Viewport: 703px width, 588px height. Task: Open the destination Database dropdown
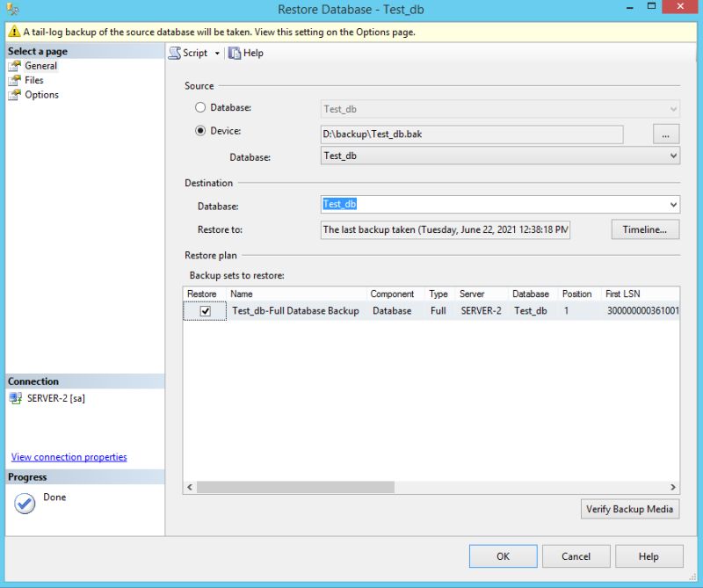[672, 204]
